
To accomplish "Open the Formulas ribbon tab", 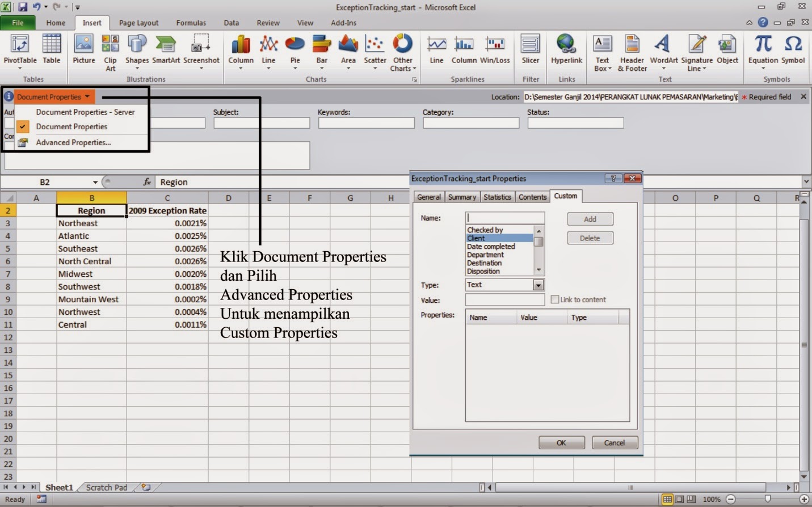I will (191, 23).
